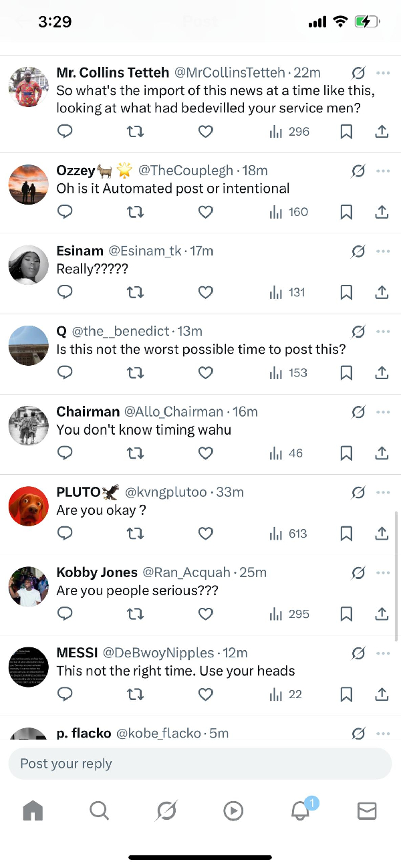Open more options on Chairman's reply

(383, 412)
